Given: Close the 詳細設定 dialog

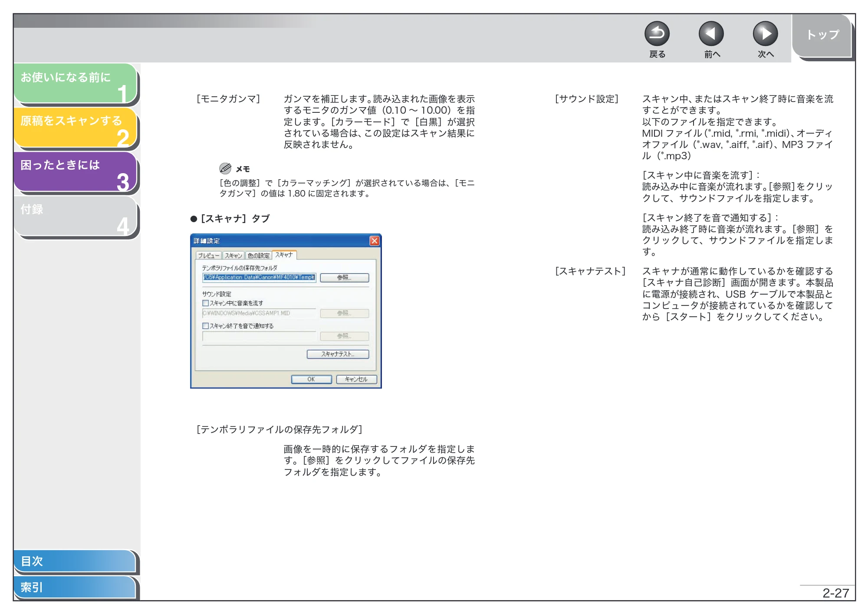Looking at the screenshot, I should [x=375, y=241].
